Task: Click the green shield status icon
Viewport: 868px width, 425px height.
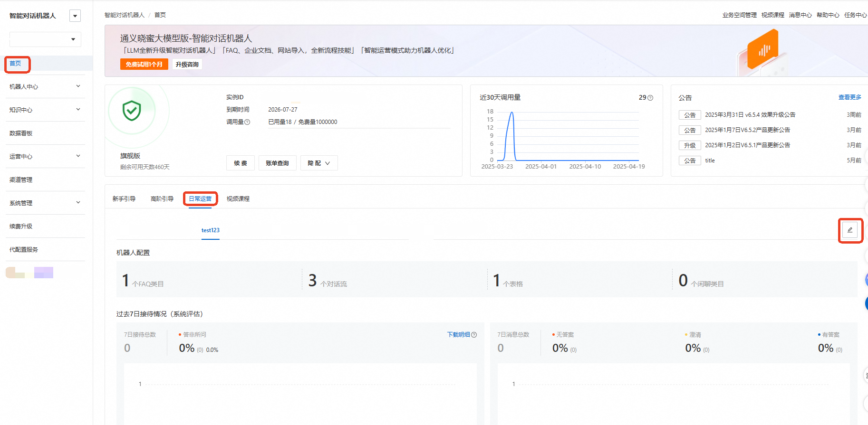Action: click(x=132, y=111)
